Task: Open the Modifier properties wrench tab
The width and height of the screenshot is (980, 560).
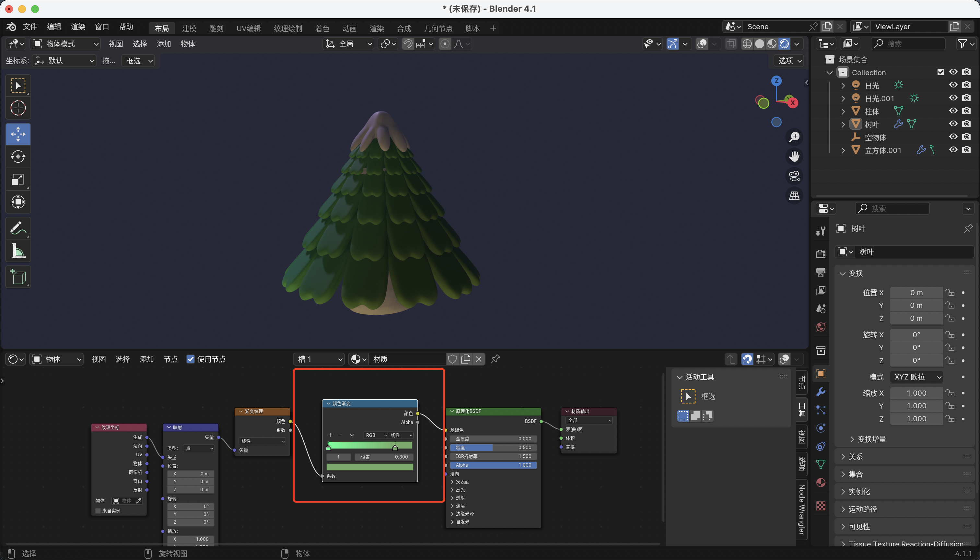Action: click(821, 392)
